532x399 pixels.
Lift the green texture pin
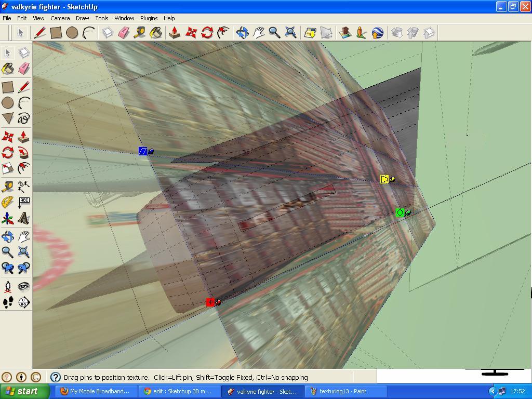click(x=400, y=212)
